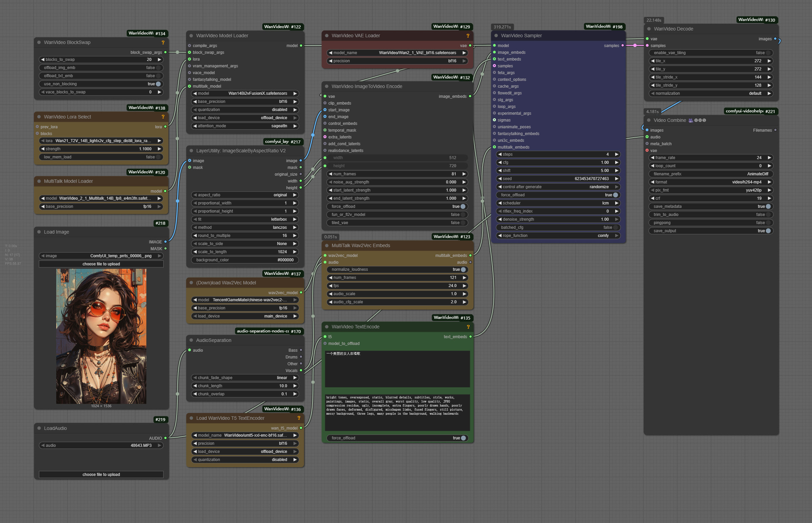Collapse the Load Image node dot

(39, 232)
